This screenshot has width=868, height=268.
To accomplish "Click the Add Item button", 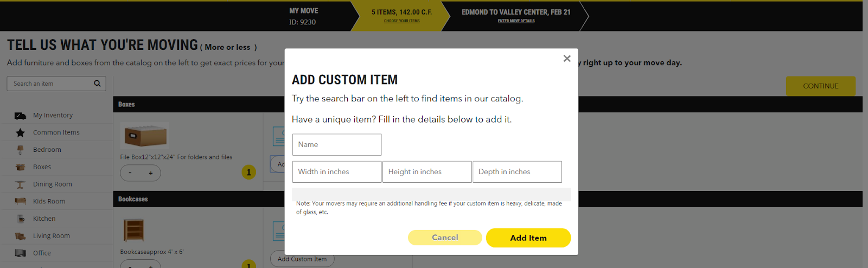I will (x=528, y=238).
